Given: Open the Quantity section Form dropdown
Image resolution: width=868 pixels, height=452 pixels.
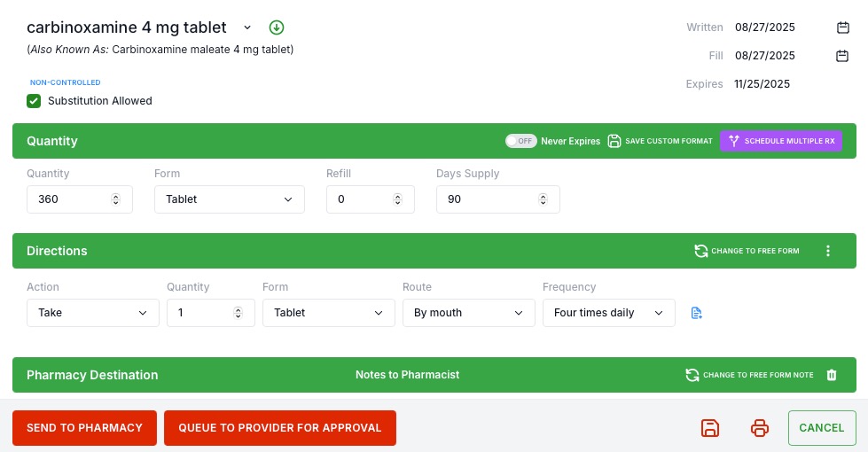Looking at the screenshot, I should [x=229, y=199].
